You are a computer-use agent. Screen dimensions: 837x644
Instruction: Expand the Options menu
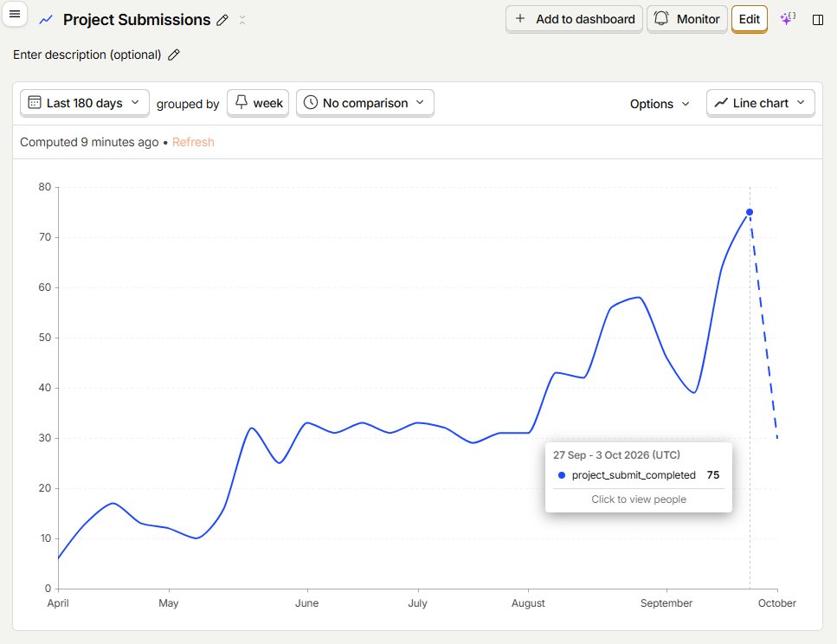(660, 104)
